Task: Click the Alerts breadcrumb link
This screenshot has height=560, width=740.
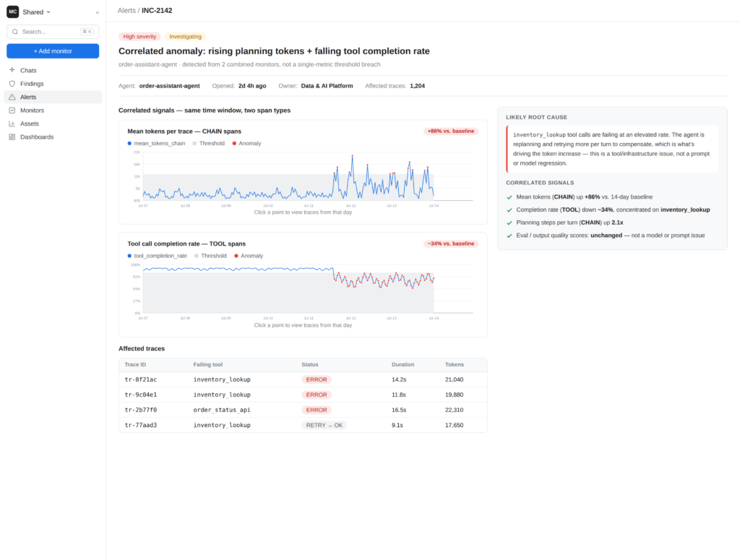Action: (x=126, y=10)
